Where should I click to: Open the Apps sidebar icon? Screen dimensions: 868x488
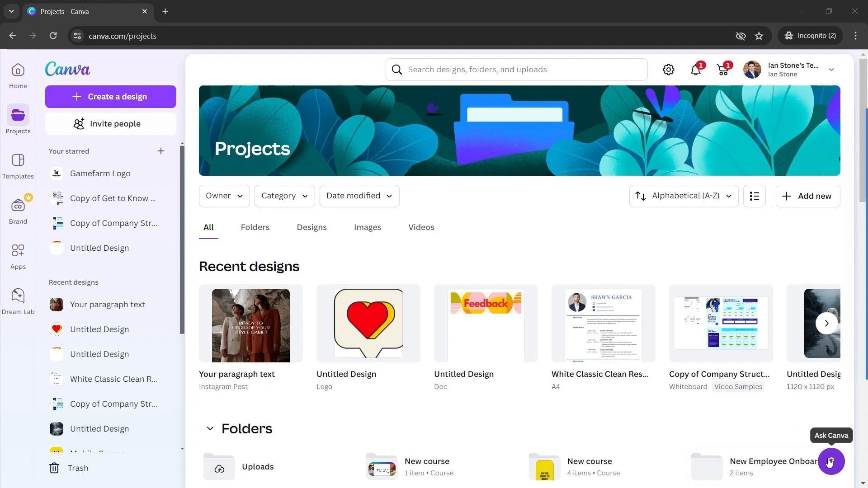18,256
